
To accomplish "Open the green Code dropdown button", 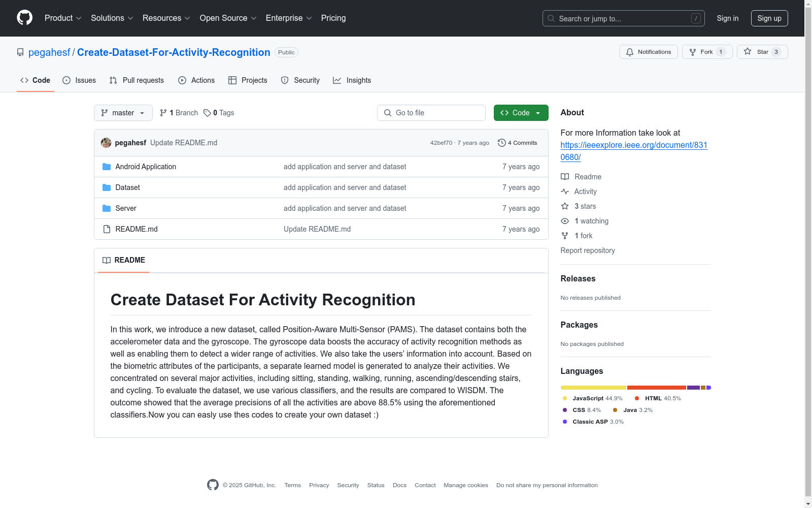I will 521,113.
